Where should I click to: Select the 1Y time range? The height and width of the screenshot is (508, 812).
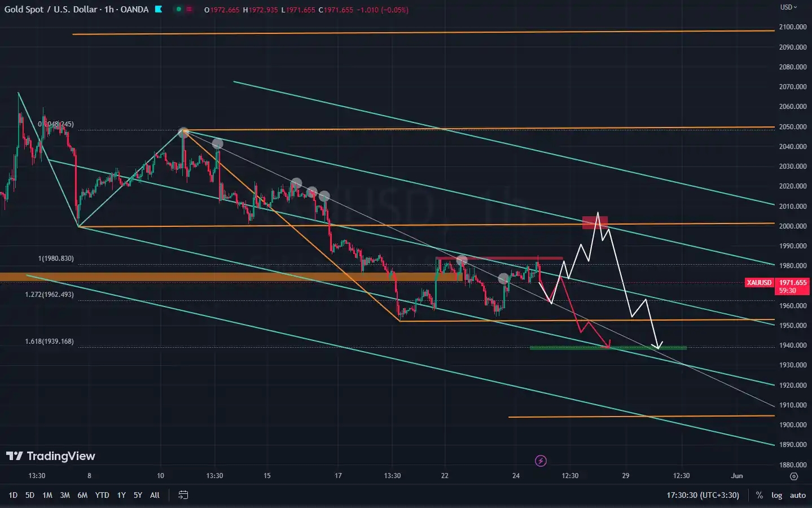tap(121, 495)
